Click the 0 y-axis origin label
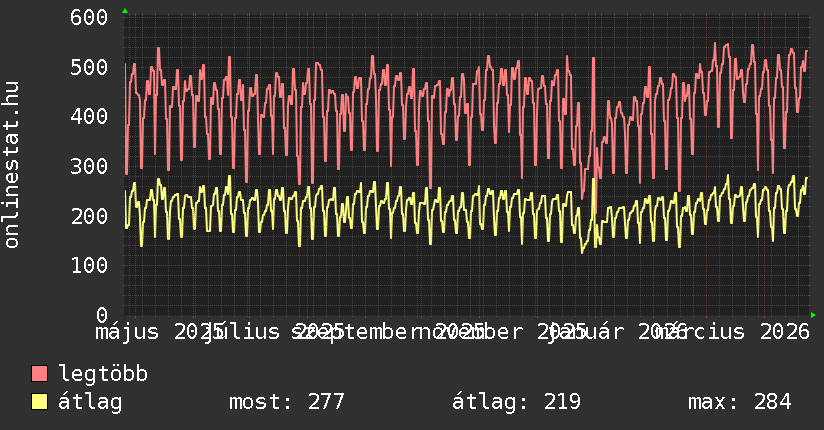This screenshot has height=430, width=824. tap(101, 314)
